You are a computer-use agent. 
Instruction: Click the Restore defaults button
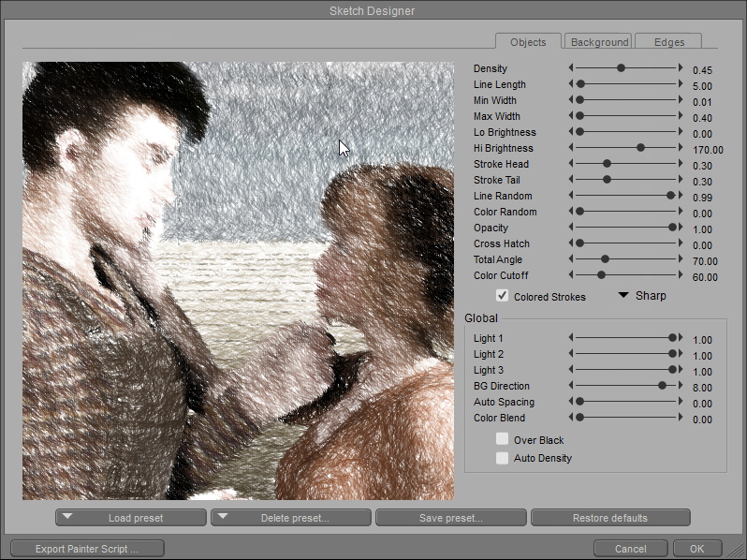point(609,518)
